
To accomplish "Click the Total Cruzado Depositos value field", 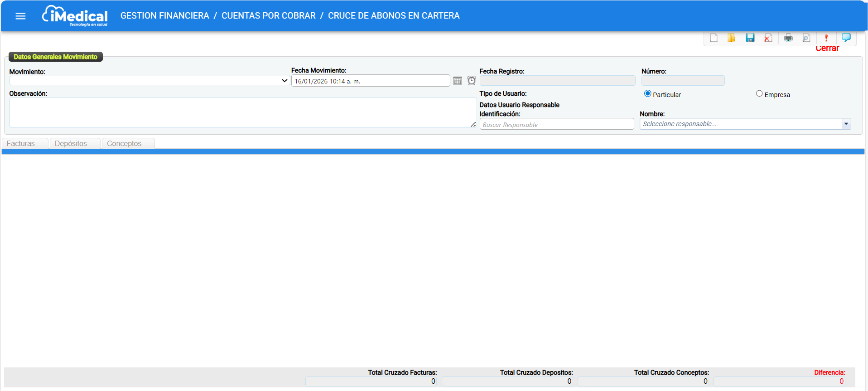I will (x=507, y=381).
